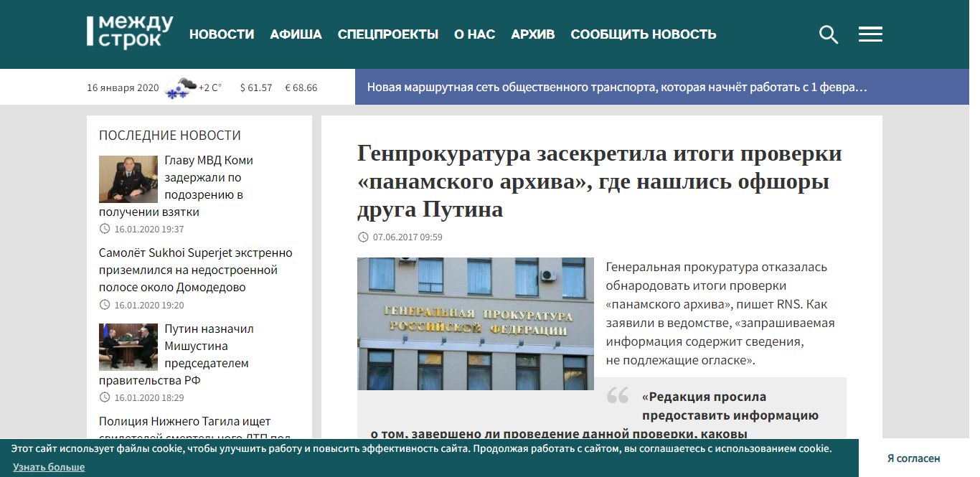Open the Глава МВД Коми news thumbnail
This screenshot has width=980, height=477.
point(128,179)
